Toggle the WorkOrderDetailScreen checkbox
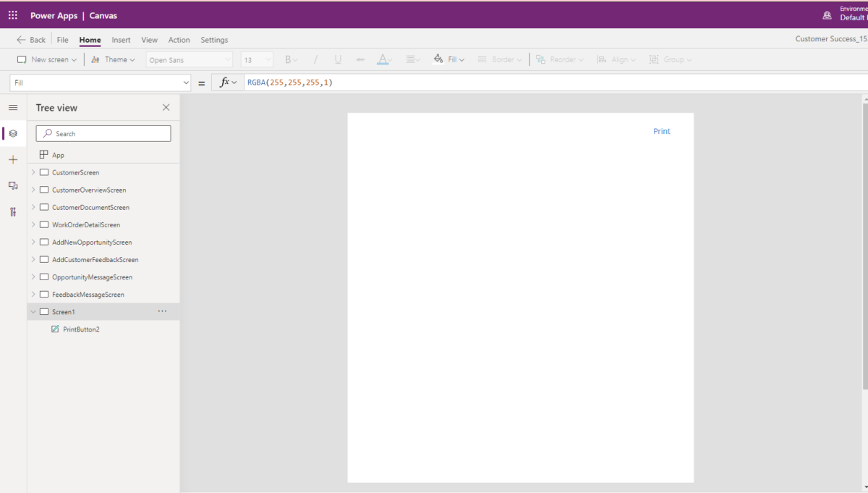 (44, 224)
